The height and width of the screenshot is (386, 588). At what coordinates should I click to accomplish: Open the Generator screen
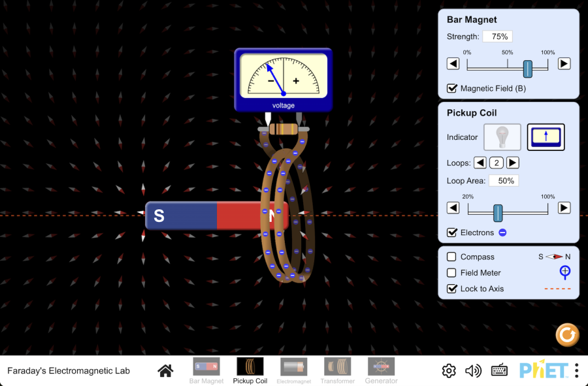coord(381,371)
